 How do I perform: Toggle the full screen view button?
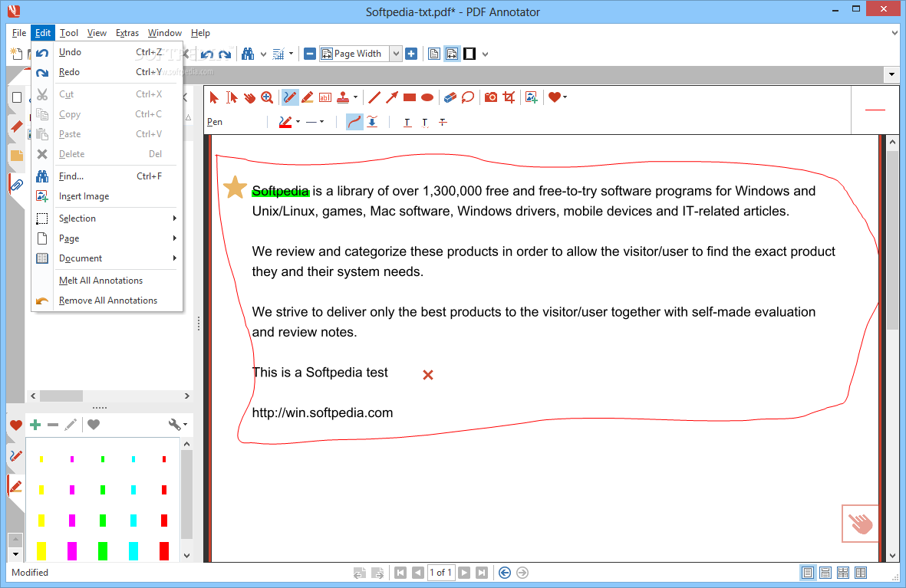coord(469,54)
